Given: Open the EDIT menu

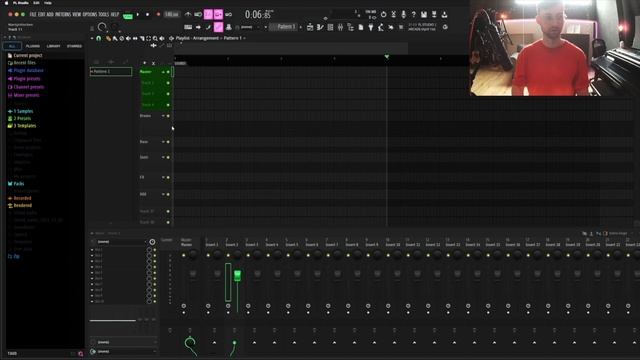Looking at the screenshot, I should [x=41, y=14].
